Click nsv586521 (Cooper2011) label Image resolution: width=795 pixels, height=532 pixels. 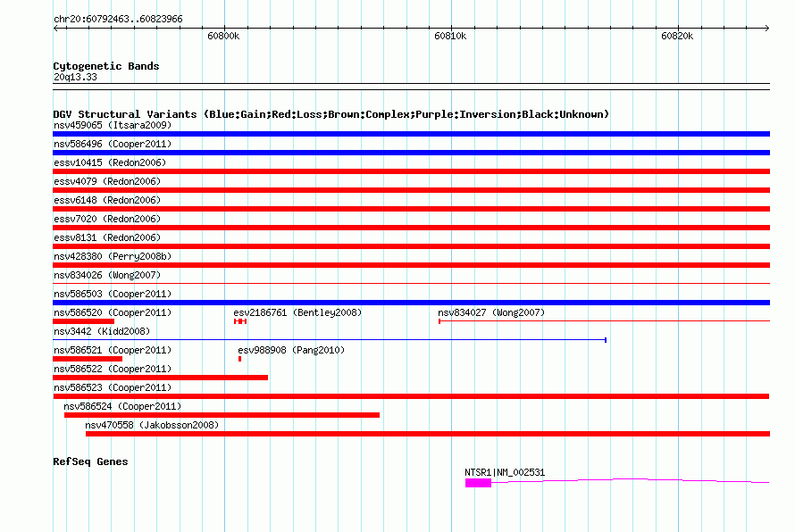[x=113, y=350]
